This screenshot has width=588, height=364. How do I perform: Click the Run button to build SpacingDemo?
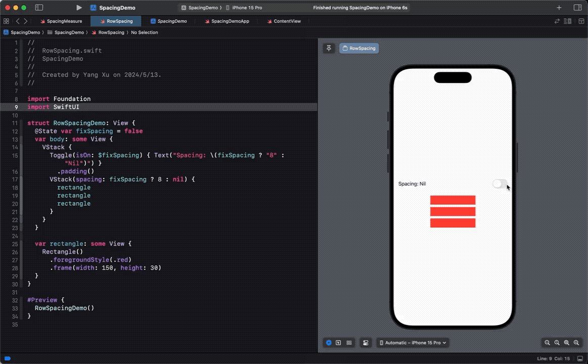[79, 8]
